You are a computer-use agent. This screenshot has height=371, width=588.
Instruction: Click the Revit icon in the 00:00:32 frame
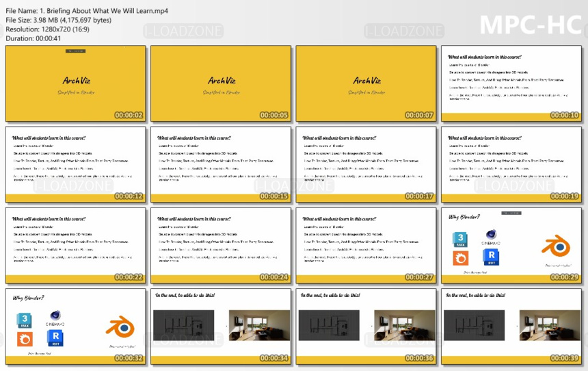point(55,338)
